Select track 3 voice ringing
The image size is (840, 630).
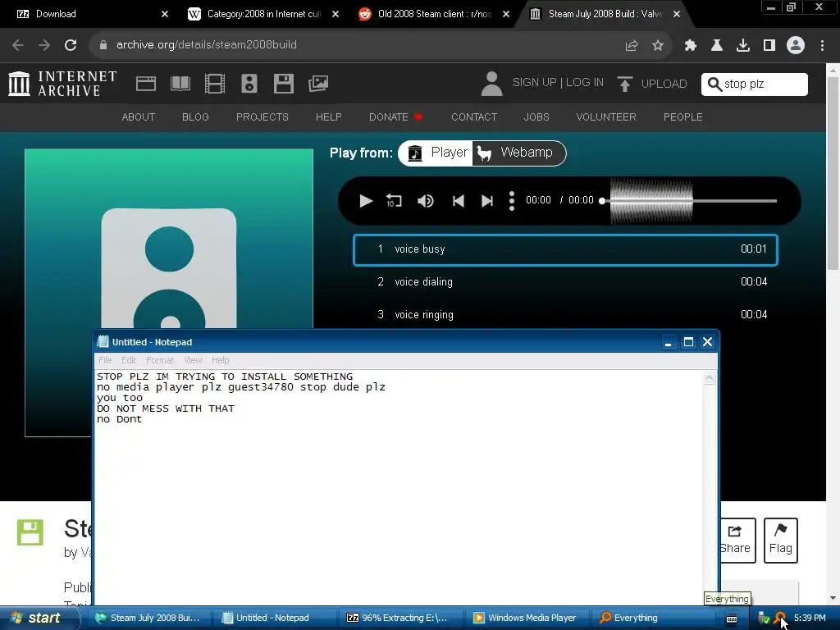tap(565, 314)
